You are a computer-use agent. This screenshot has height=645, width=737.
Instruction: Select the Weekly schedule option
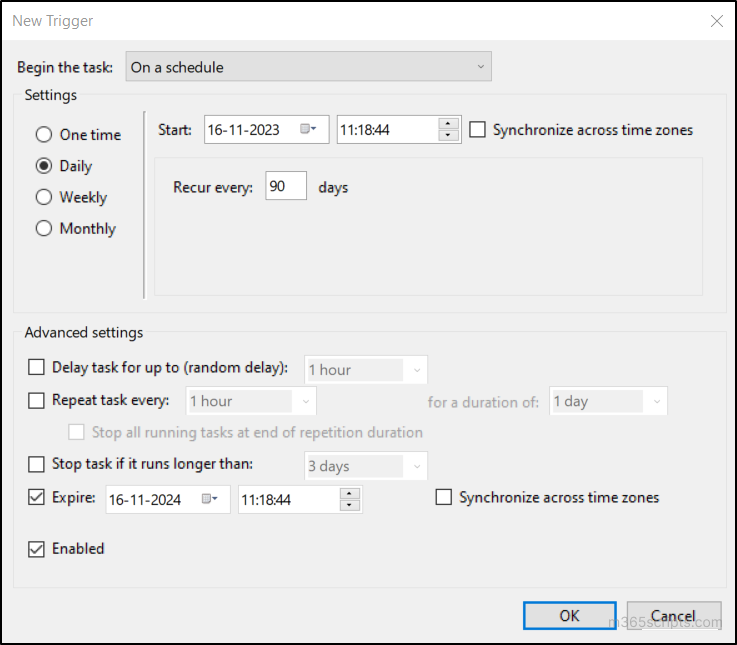coord(44,197)
